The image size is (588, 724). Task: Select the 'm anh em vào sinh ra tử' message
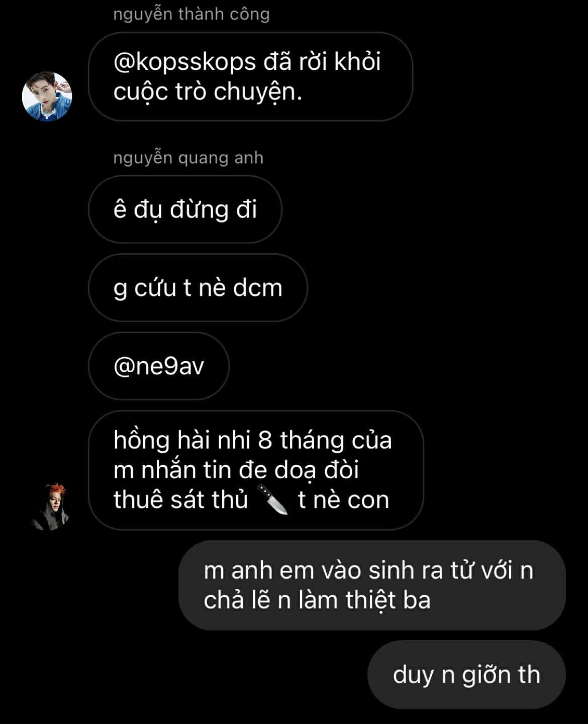pos(372,585)
